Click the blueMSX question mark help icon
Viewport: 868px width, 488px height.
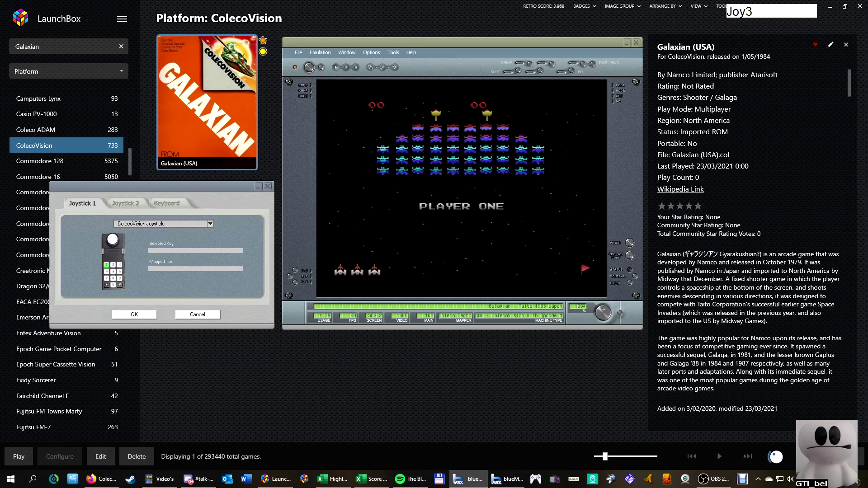coord(395,67)
